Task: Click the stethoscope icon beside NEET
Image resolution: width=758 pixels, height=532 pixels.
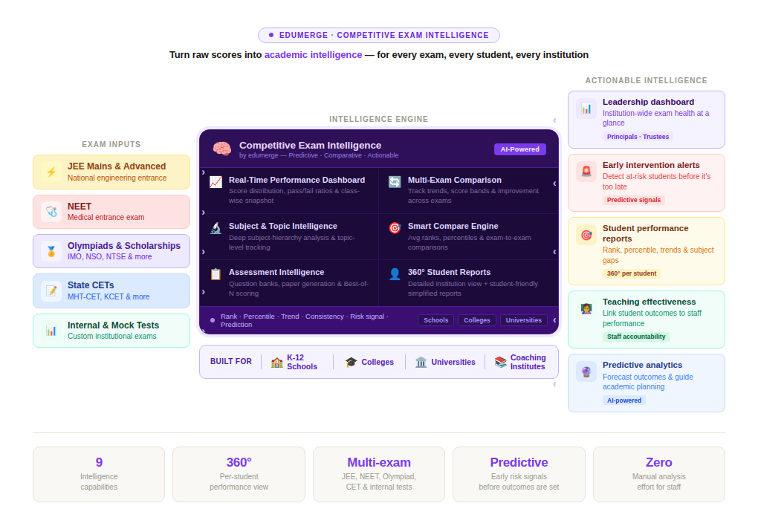Action: (x=51, y=212)
